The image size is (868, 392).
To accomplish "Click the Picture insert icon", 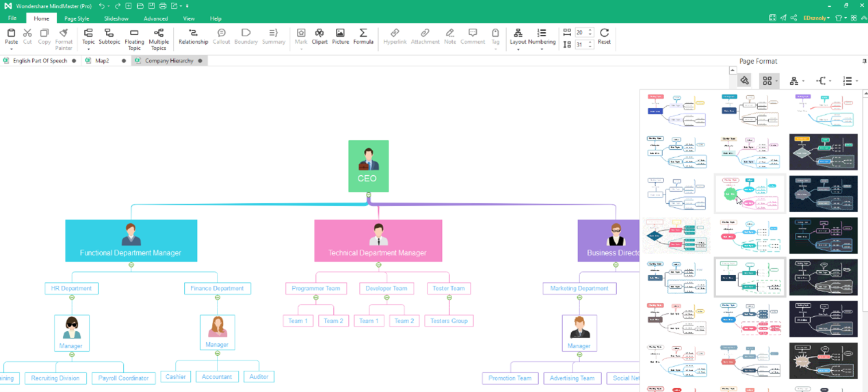I will tap(340, 36).
